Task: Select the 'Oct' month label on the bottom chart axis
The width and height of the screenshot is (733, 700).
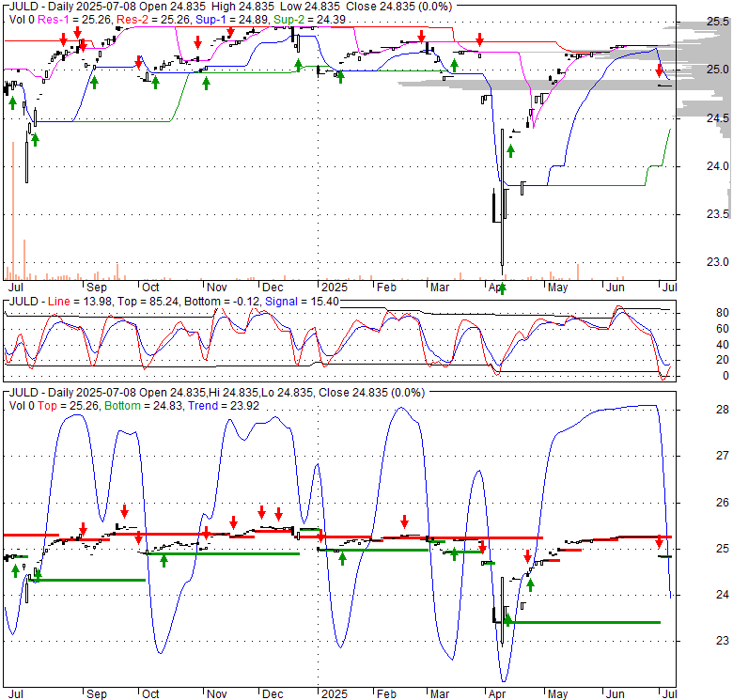Action: [x=150, y=694]
